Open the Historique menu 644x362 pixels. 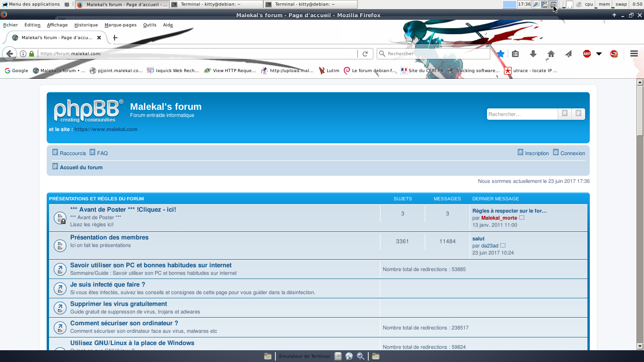click(x=86, y=25)
